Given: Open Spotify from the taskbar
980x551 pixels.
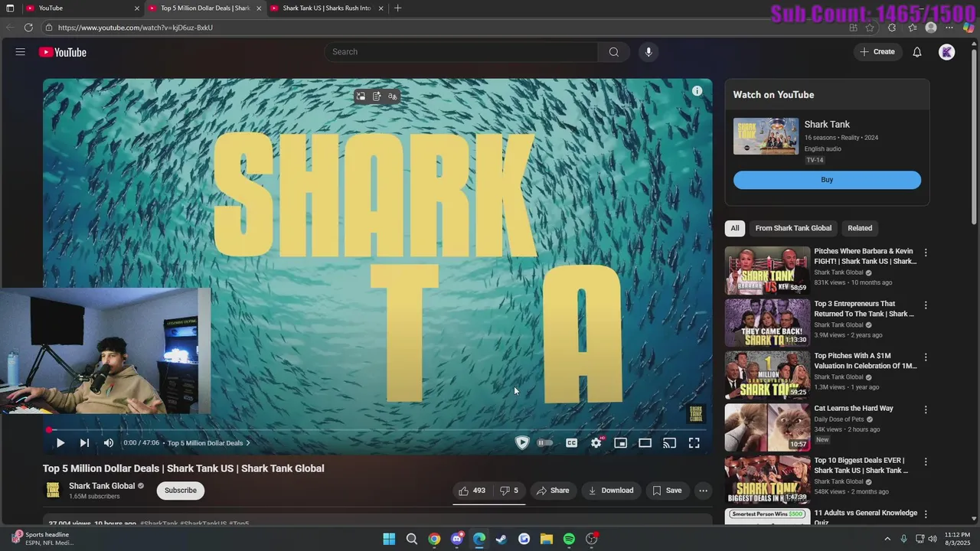Looking at the screenshot, I should pos(569,539).
